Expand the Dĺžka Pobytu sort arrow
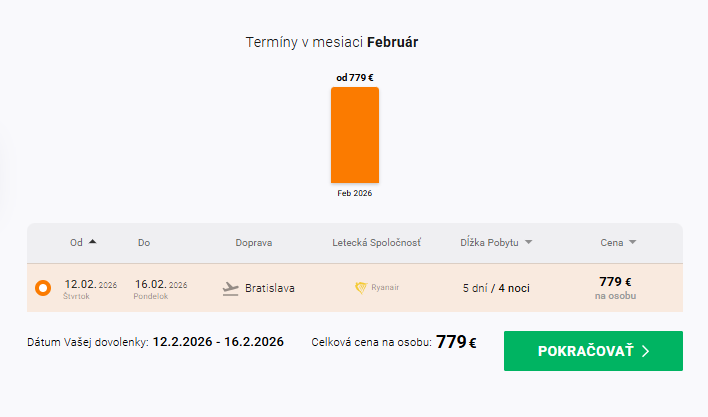The image size is (708, 417). pyautogui.click(x=528, y=242)
